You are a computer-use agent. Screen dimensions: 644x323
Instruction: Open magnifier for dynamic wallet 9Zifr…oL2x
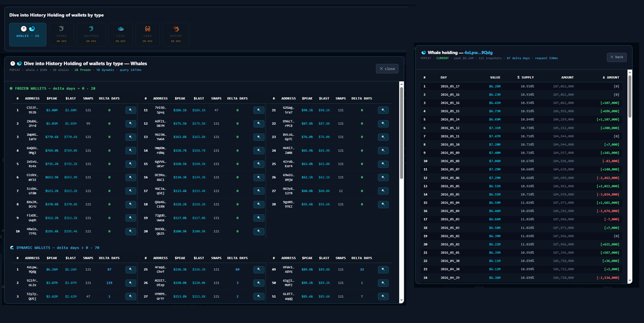[x=131, y=283]
